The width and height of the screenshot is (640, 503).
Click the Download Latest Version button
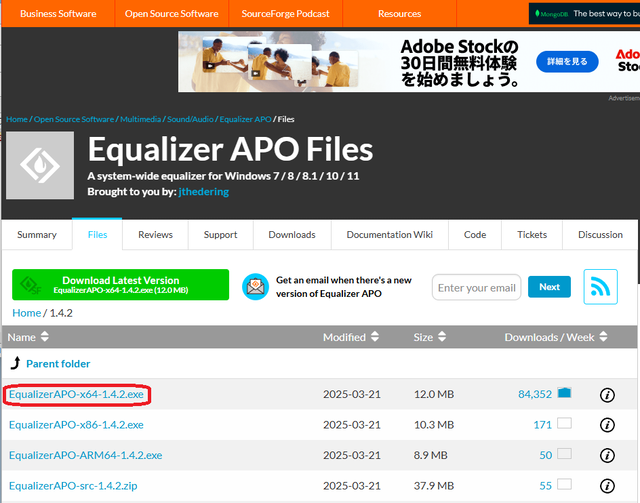(x=120, y=285)
